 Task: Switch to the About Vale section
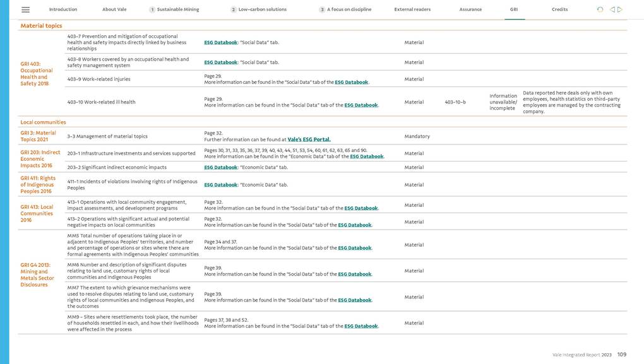point(114,9)
